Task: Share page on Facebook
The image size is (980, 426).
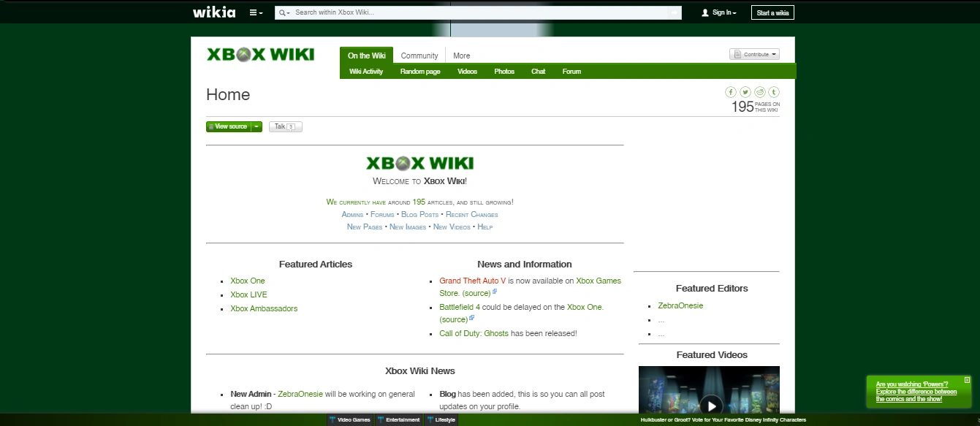Action: [x=730, y=91]
